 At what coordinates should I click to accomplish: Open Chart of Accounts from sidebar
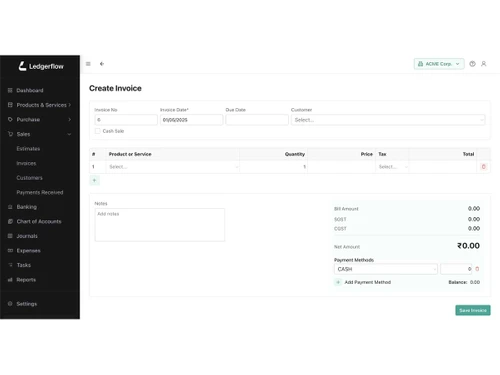pos(39,221)
